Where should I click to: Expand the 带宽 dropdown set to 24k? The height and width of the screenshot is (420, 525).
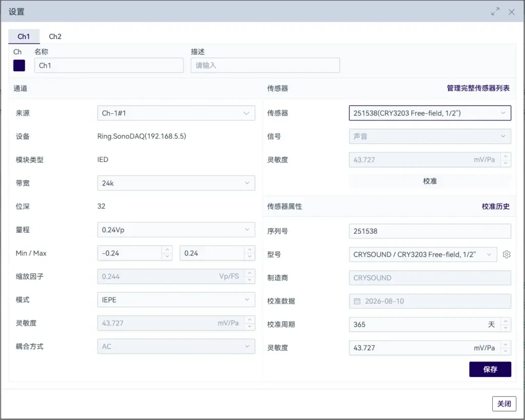pyautogui.click(x=176, y=183)
